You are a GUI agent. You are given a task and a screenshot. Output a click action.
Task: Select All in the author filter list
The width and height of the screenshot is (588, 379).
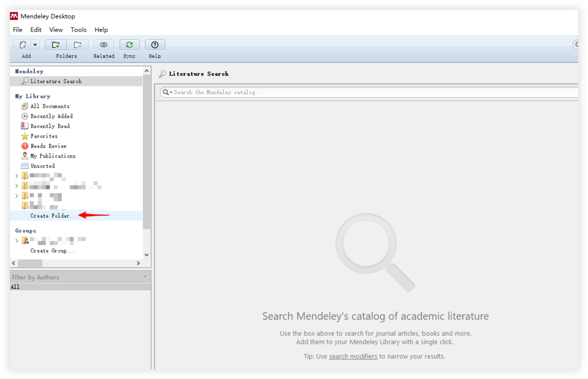tap(80, 287)
